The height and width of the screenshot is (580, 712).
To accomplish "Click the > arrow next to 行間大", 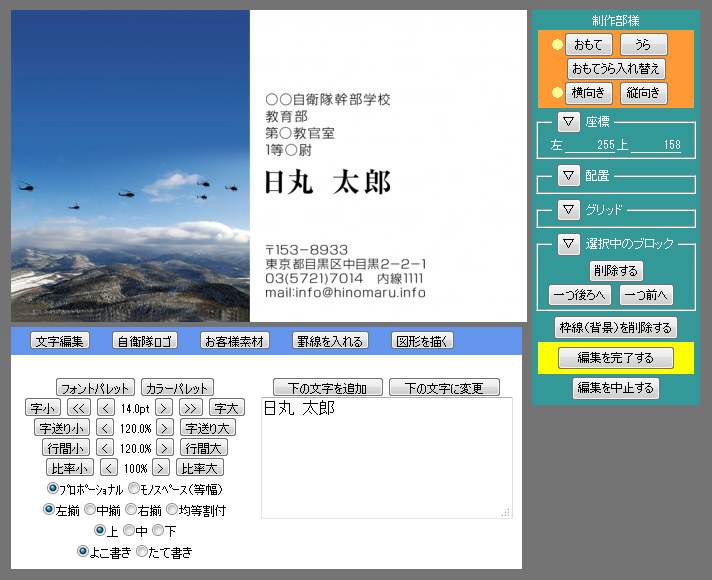I will tap(164, 448).
